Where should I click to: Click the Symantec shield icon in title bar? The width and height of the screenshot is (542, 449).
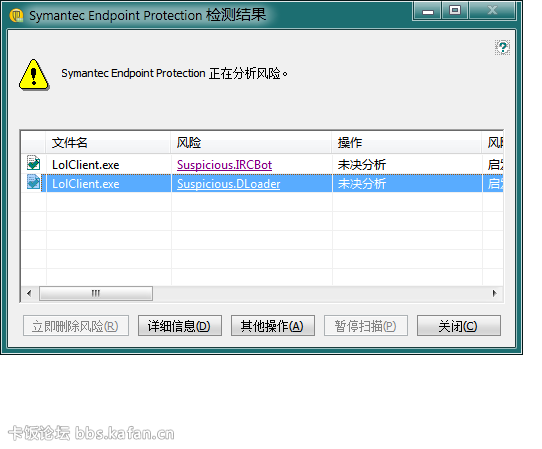tap(16, 16)
